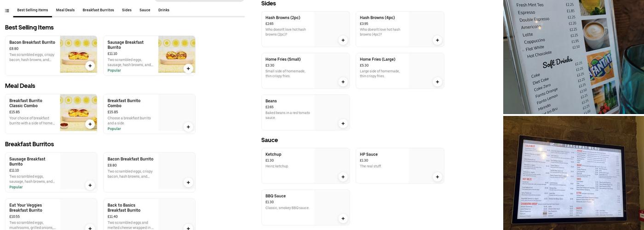This screenshot has width=644, height=230.
Task: Add Hash Browns (4pc) to order
Action: [x=437, y=40]
